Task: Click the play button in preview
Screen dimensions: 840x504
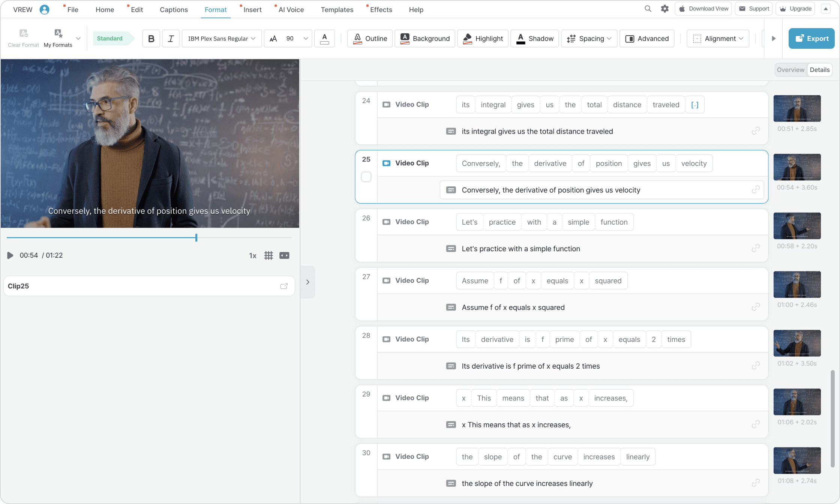Action: click(10, 255)
